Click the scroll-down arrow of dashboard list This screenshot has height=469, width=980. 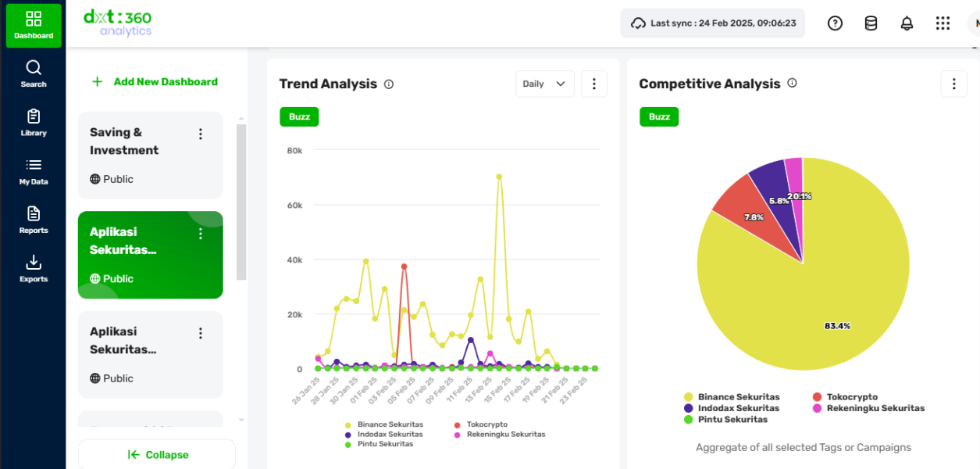[x=241, y=421]
